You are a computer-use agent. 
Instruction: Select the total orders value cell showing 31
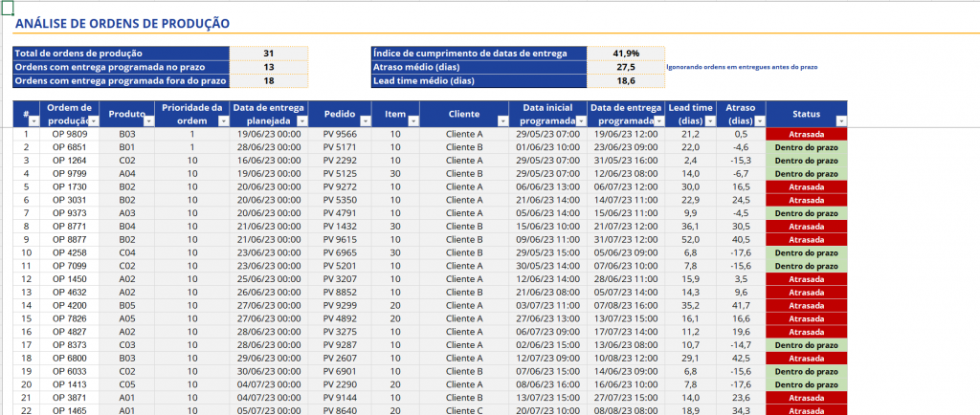click(268, 54)
